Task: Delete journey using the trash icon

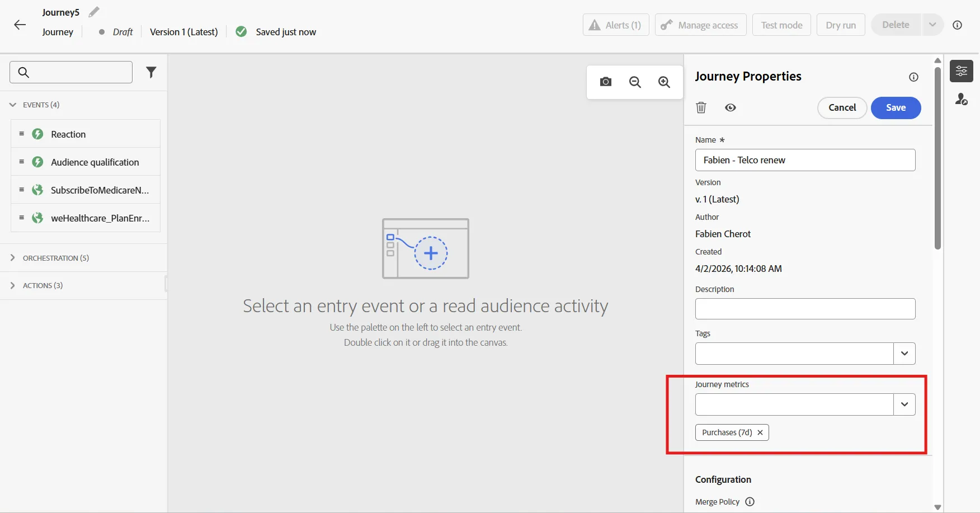Action: pyautogui.click(x=701, y=107)
